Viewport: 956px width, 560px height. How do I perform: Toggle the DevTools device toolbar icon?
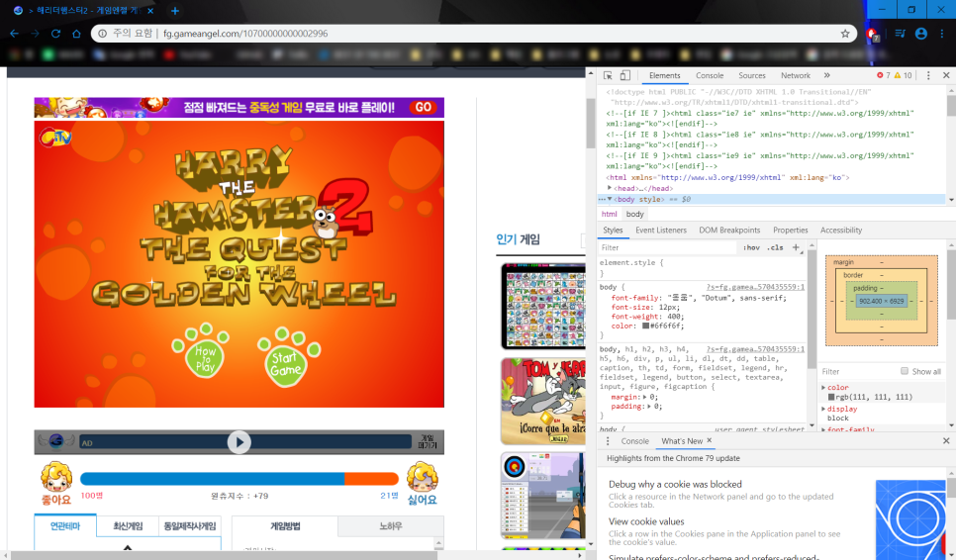tap(624, 75)
